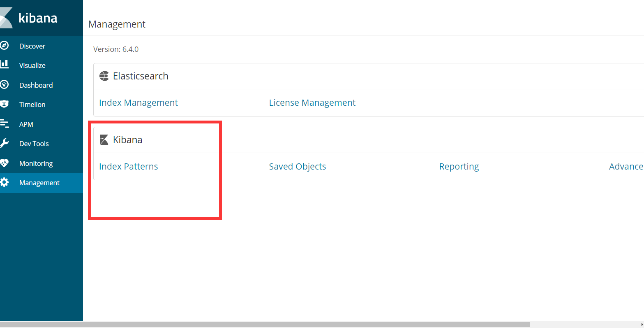Screen dimensions: 644x328
Task: Click the Kibana logo icon
Action: [6, 18]
